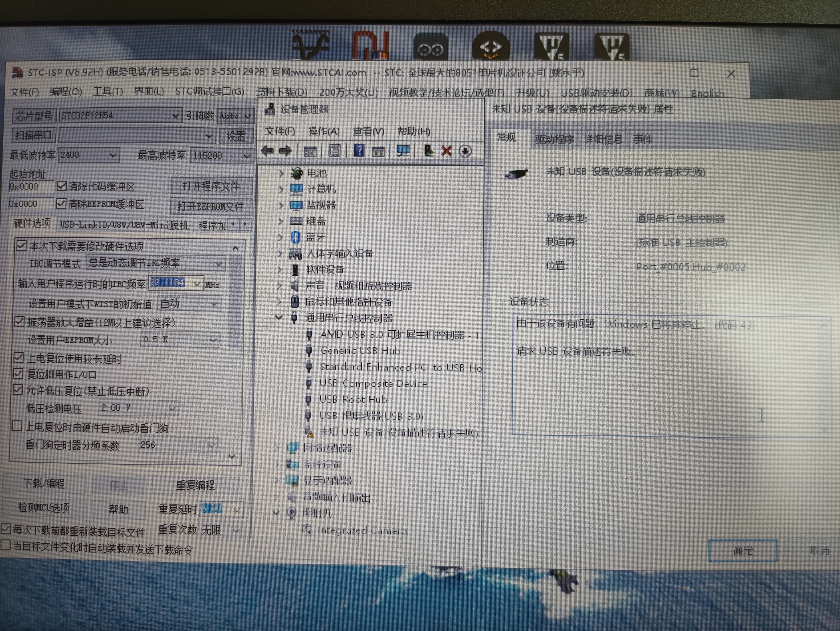Select the Bluetooth (蓝牙) category icon
This screenshot has height=631, width=840.
295,237
